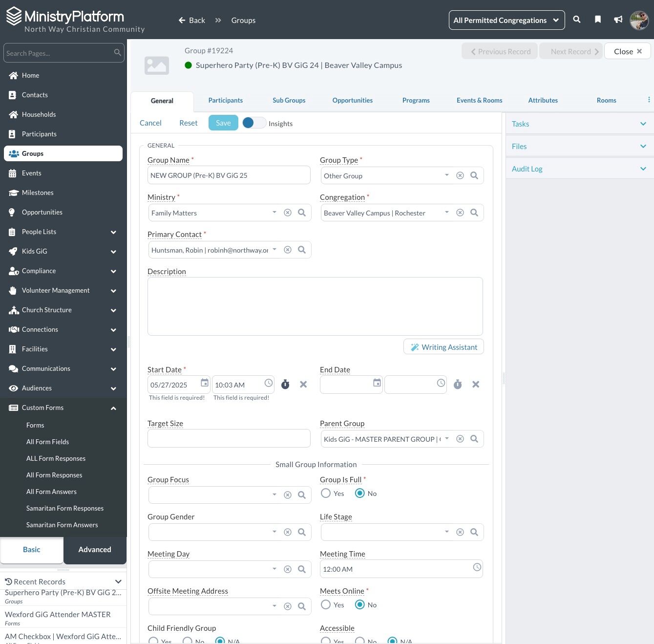The image size is (654, 644).
Task: Open the bookmark icon in header
Action: pos(597,20)
